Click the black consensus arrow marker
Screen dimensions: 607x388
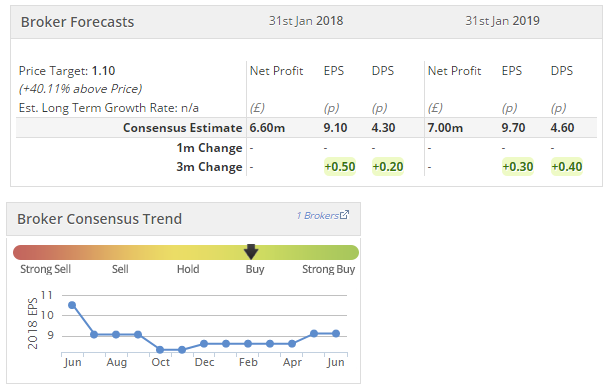click(x=251, y=251)
